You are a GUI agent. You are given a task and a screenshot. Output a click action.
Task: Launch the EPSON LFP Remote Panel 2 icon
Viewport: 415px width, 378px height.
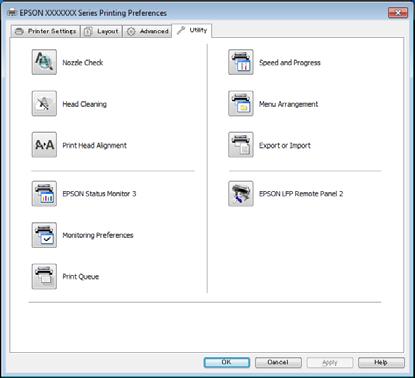click(x=241, y=194)
